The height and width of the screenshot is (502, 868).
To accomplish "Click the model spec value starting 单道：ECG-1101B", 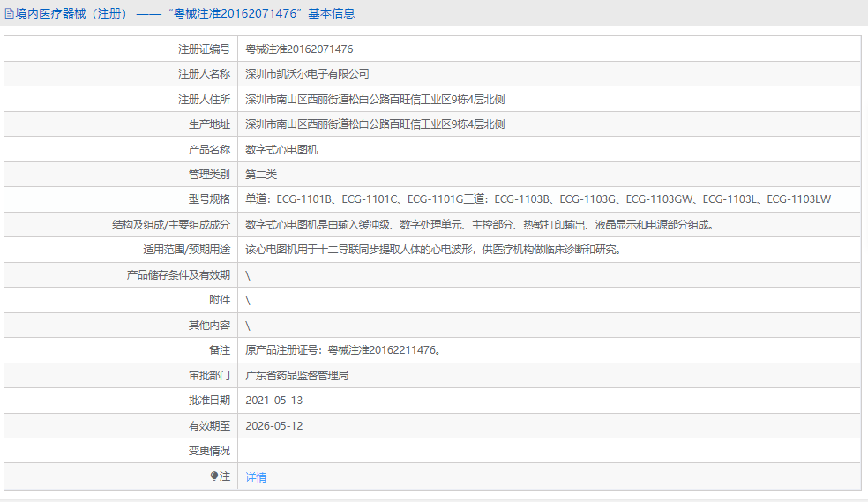I will click(x=538, y=199).
